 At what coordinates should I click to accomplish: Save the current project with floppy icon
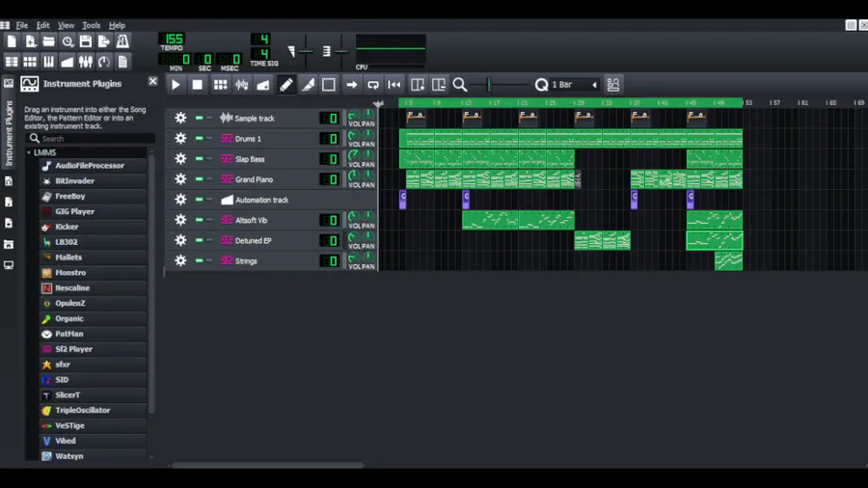[x=86, y=41]
